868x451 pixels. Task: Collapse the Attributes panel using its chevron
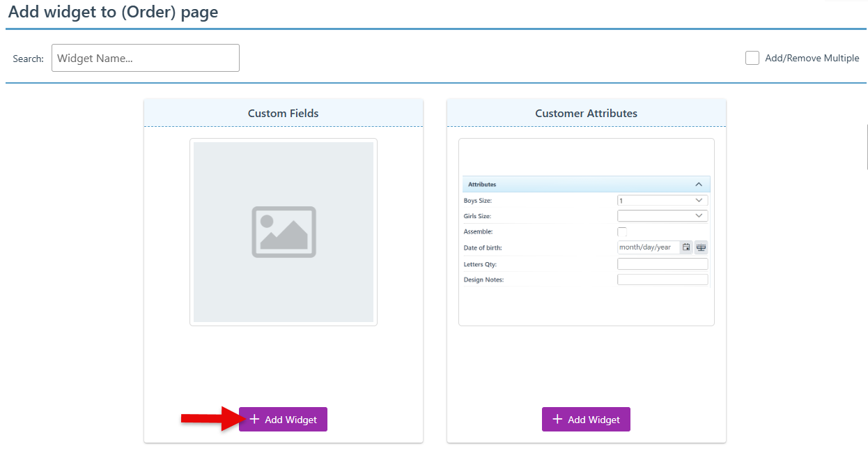699,185
